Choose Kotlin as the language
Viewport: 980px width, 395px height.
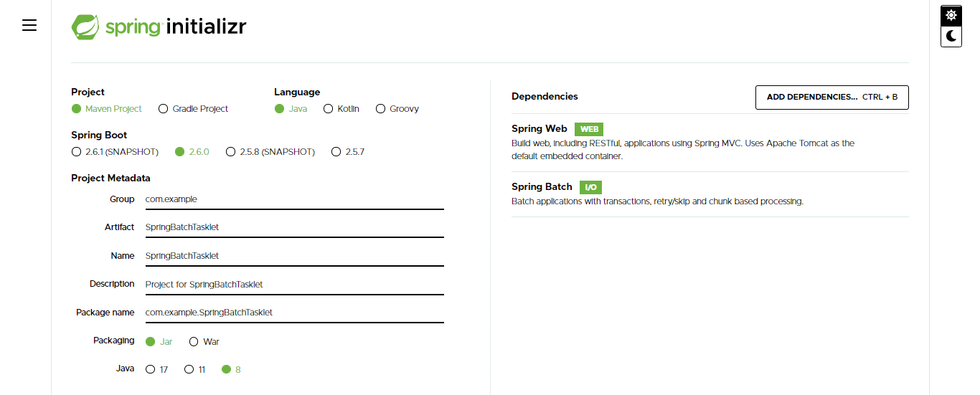[341, 109]
